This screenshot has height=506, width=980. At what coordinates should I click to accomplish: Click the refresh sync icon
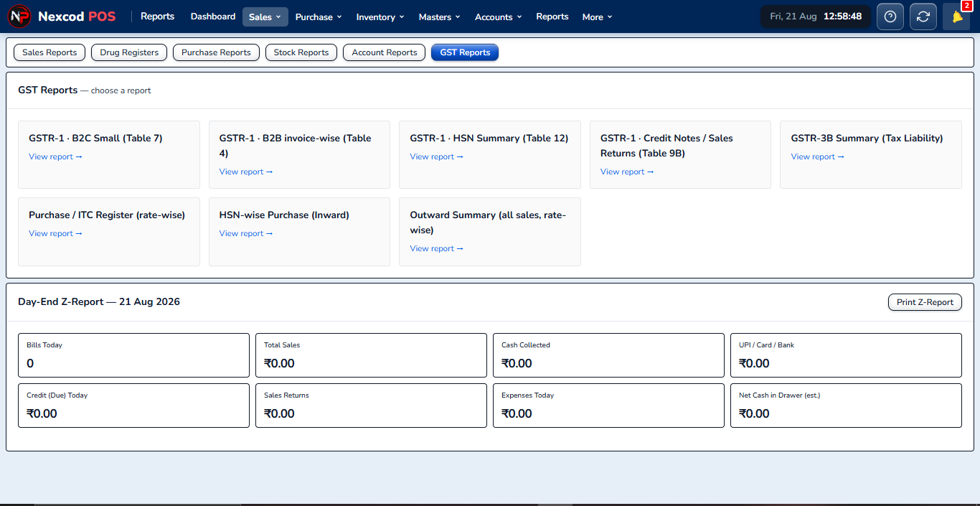(923, 17)
